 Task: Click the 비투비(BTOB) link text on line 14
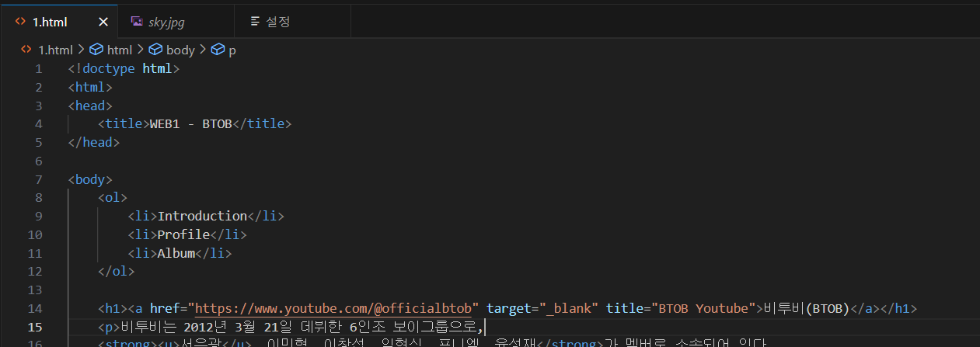(807, 308)
